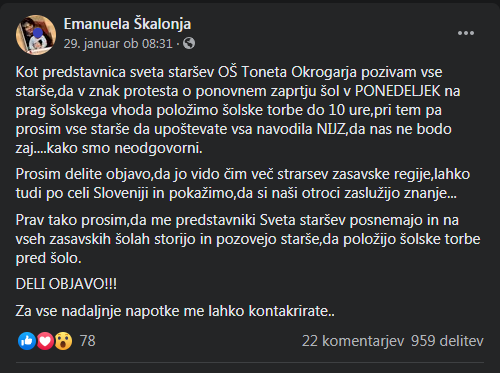Click the globe public audience icon
The height and width of the screenshot is (373, 500).
coord(189,43)
